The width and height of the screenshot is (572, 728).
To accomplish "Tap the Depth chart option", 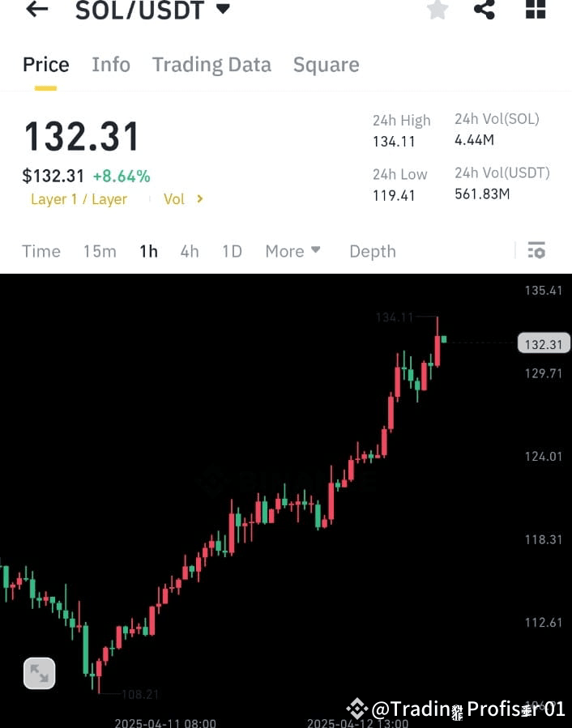I will coord(372,251).
